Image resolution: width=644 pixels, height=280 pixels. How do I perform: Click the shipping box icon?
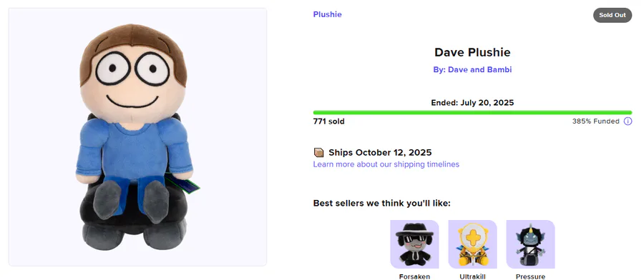(x=318, y=153)
